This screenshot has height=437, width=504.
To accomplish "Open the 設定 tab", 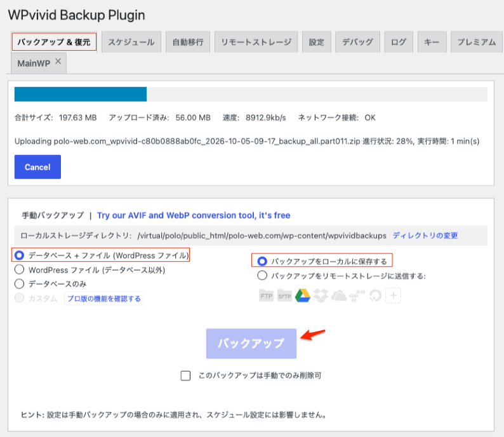I will [317, 42].
